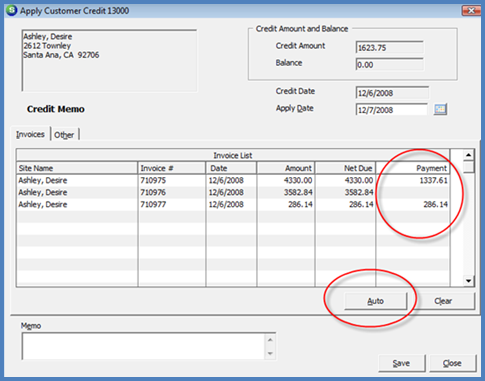Click the Credit Amount field
This screenshot has height=381, width=485.
click(389, 47)
